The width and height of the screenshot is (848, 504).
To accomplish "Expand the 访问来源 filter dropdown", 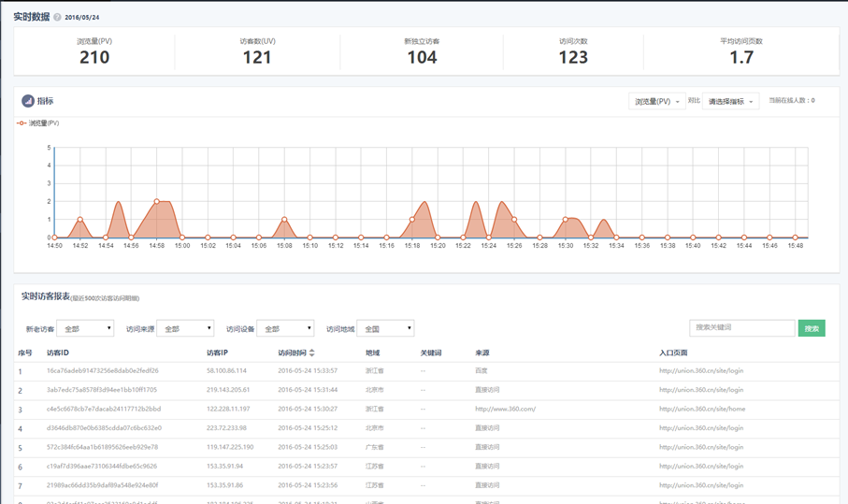I will (185, 329).
